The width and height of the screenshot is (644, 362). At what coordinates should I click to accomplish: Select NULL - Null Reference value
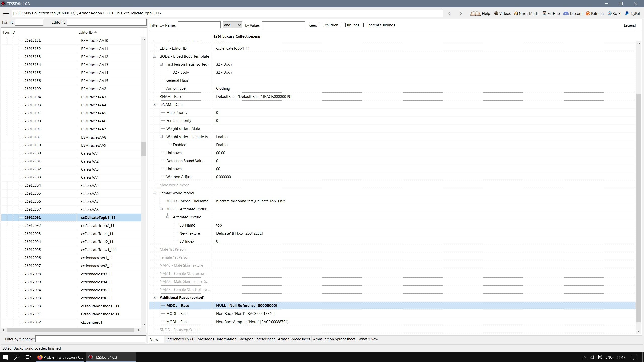click(247, 306)
